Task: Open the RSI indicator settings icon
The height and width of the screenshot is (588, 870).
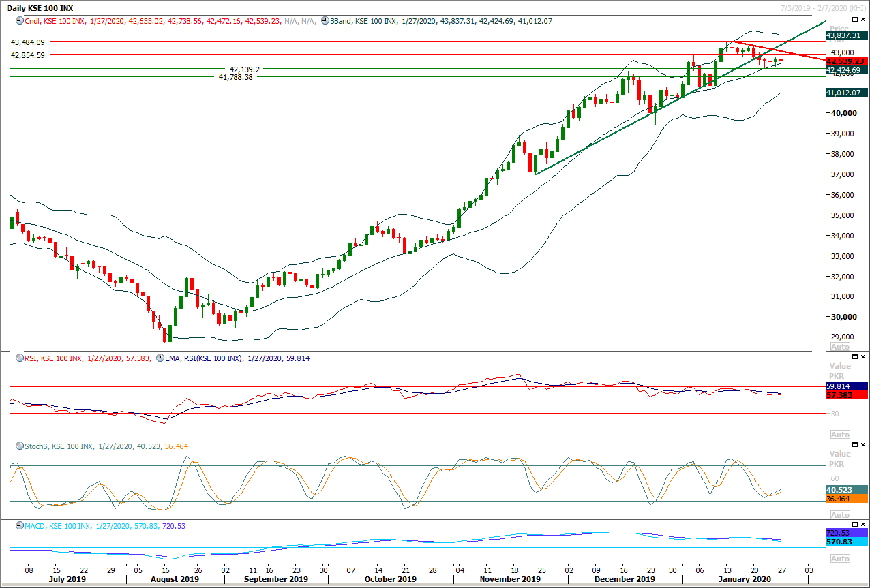Action: [x=19, y=357]
